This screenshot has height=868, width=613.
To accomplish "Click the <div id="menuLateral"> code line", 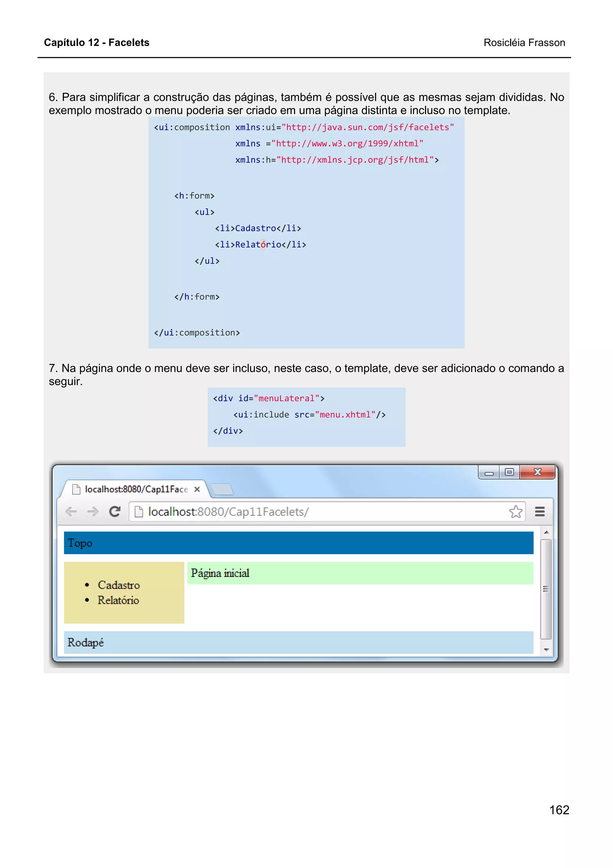I will click(268, 398).
